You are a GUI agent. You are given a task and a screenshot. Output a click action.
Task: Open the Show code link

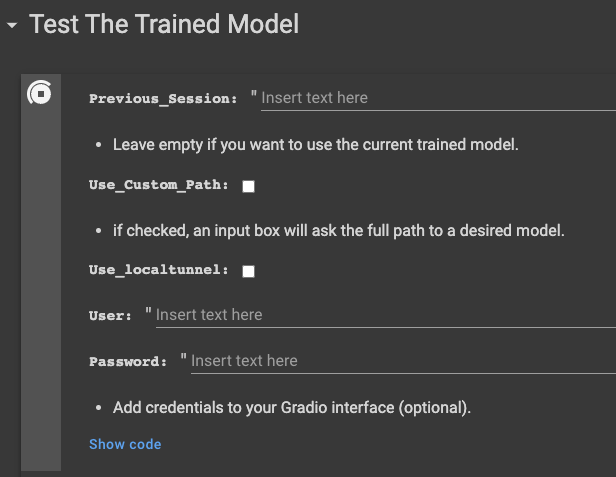coord(125,444)
